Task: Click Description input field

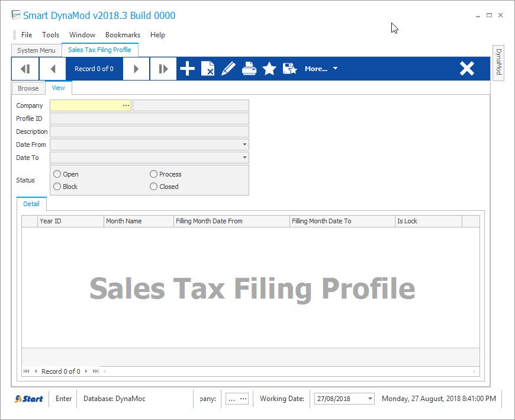Action: pyautogui.click(x=149, y=132)
